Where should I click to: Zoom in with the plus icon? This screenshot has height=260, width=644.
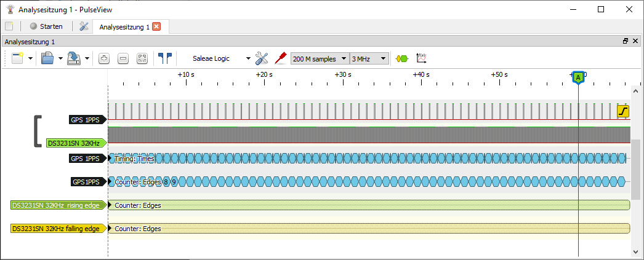(104, 59)
